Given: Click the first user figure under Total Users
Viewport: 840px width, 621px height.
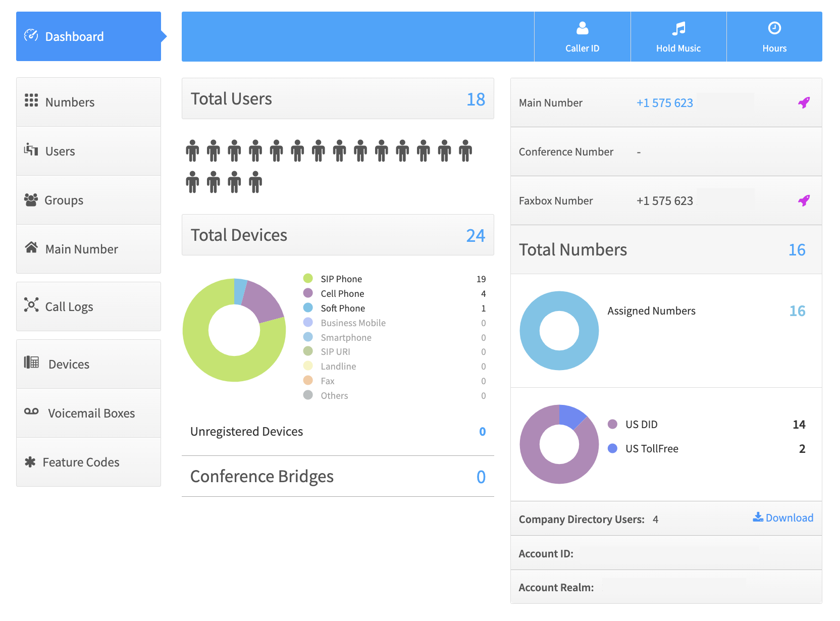Looking at the screenshot, I should coord(192,150).
